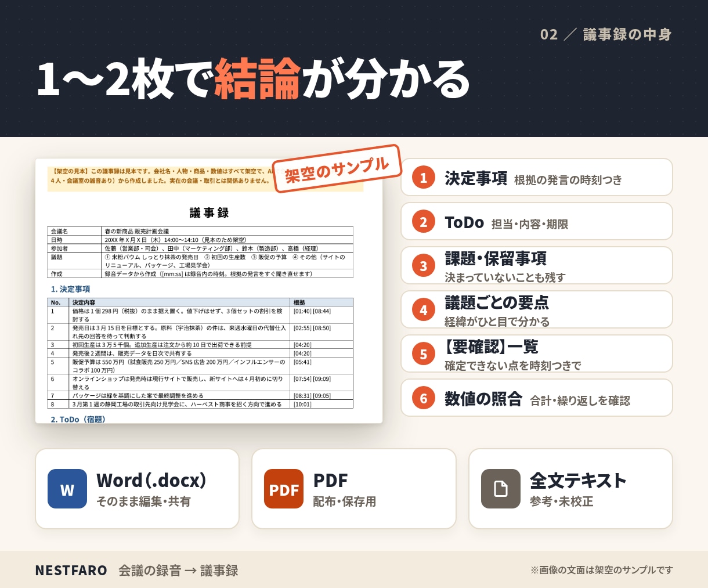Click the 合計・繰り返しを確認 subtitle
Screen dimensions: 708x588
pos(580,401)
